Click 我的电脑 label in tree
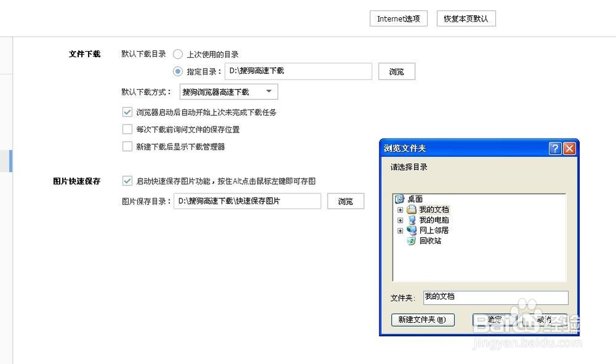 pyautogui.click(x=434, y=220)
